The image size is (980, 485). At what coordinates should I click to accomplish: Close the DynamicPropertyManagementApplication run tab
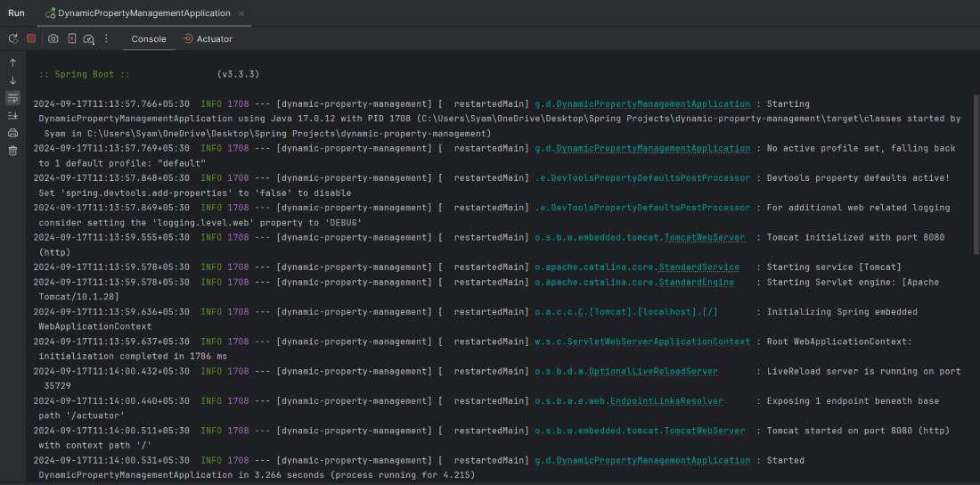(x=241, y=13)
